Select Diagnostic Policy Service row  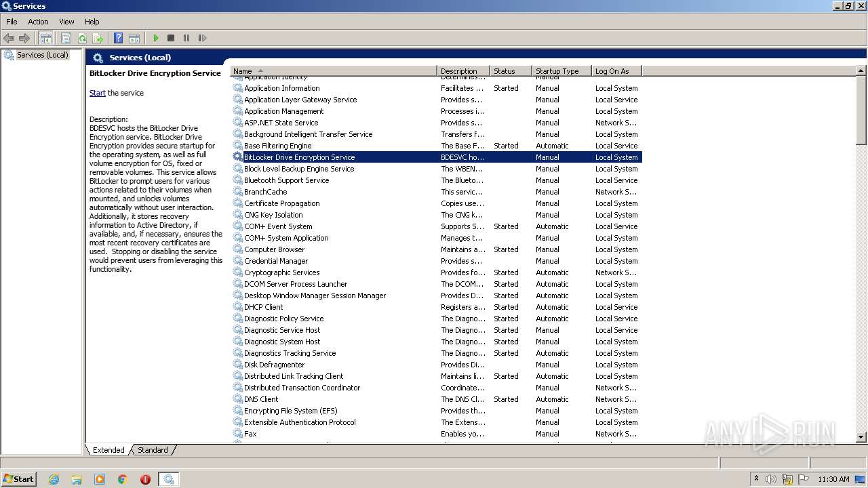(x=437, y=319)
